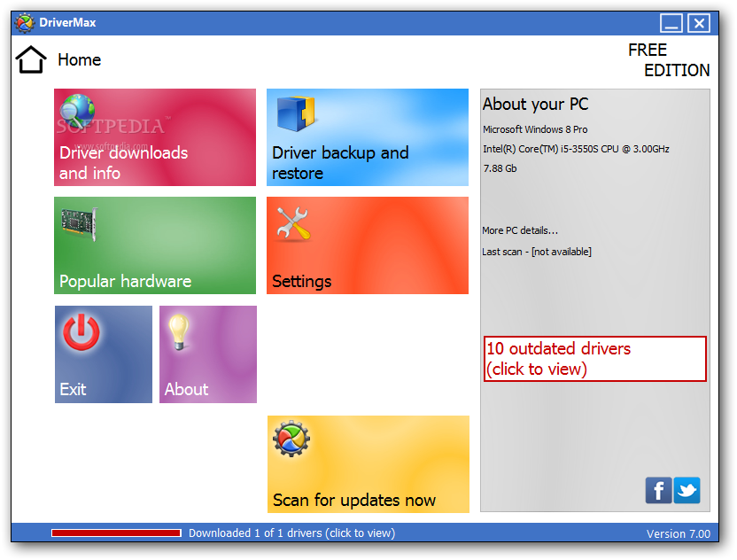Image resolution: width=737 pixels, height=560 pixels.
Task: View the 10 outdated drivers notice
Action: [595, 359]
